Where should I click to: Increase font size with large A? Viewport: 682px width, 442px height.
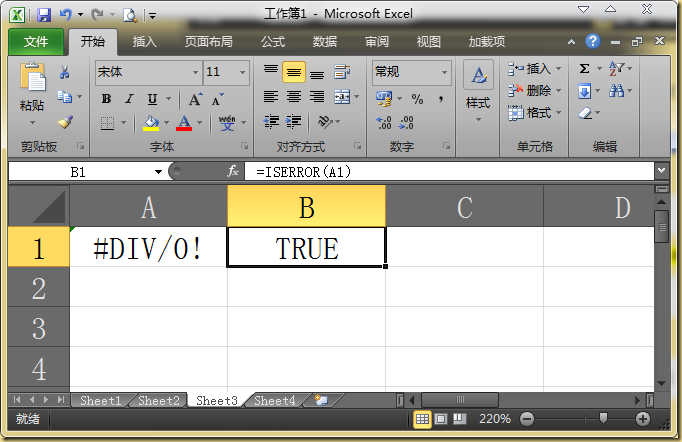point(196,99)
